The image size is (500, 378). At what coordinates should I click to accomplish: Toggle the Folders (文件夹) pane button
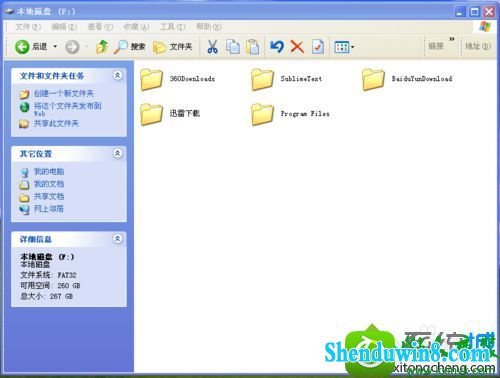[x=173, y=47]
